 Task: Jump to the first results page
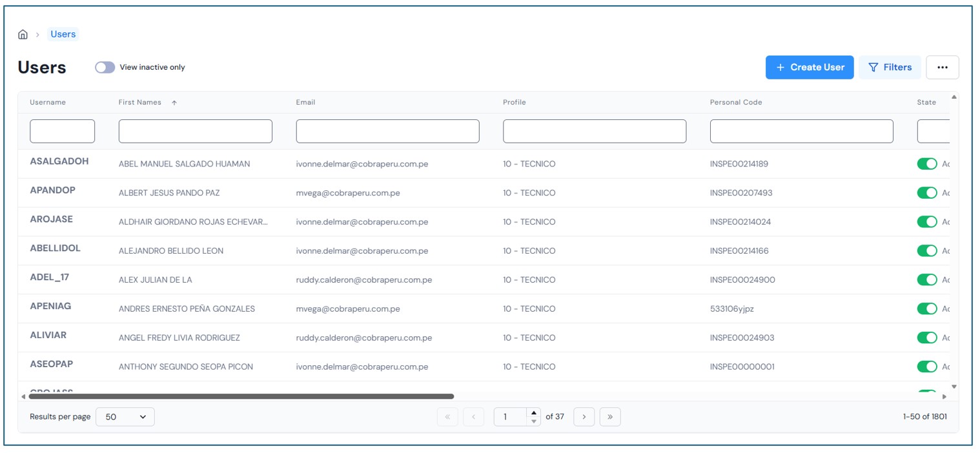tap(447, 417)
